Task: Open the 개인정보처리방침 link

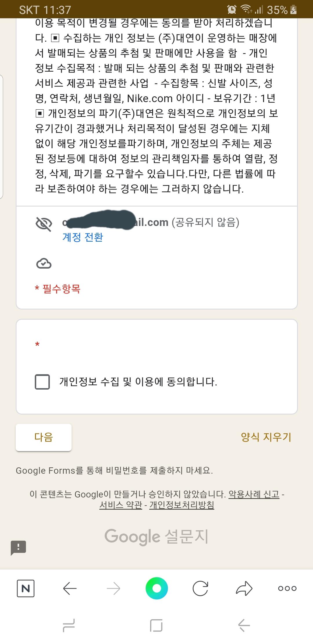Action: (x=182, y=505)
